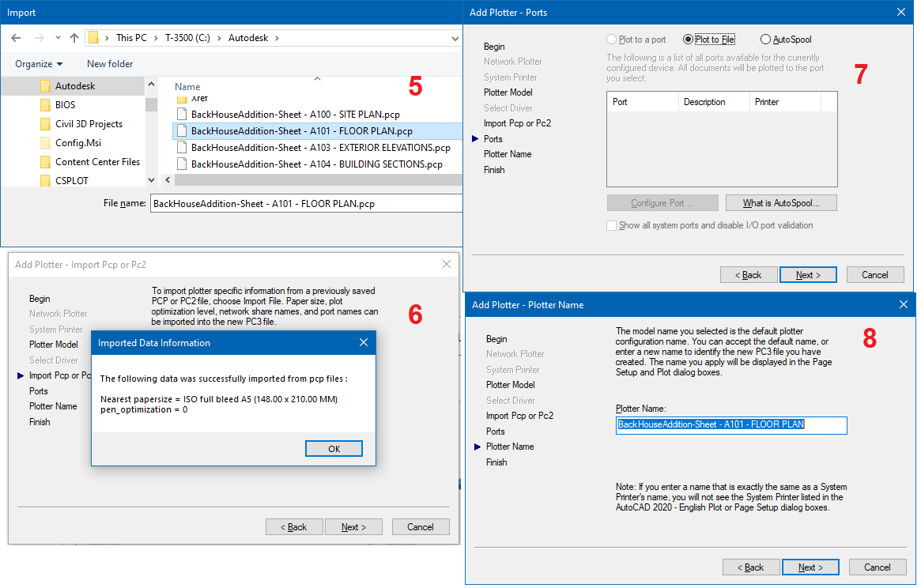Click Back in Add Plotter - Plotter Name dialog

[751, 567]
